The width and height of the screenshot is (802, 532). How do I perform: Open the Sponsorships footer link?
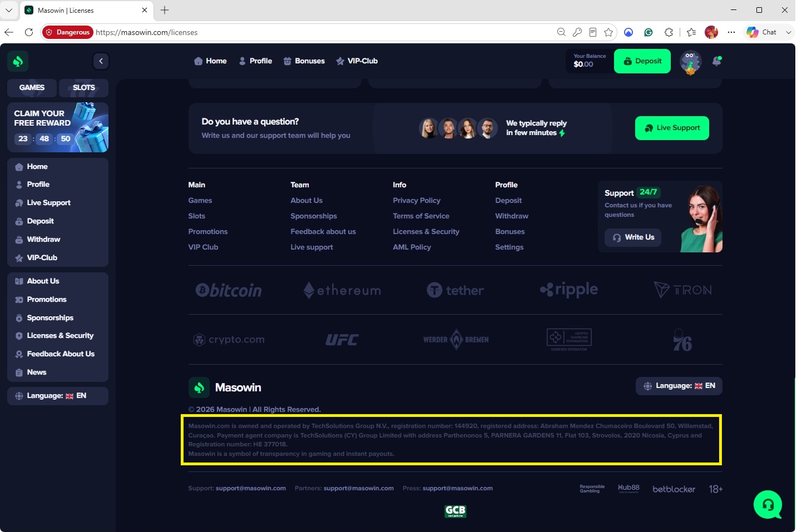coord(314,216)
